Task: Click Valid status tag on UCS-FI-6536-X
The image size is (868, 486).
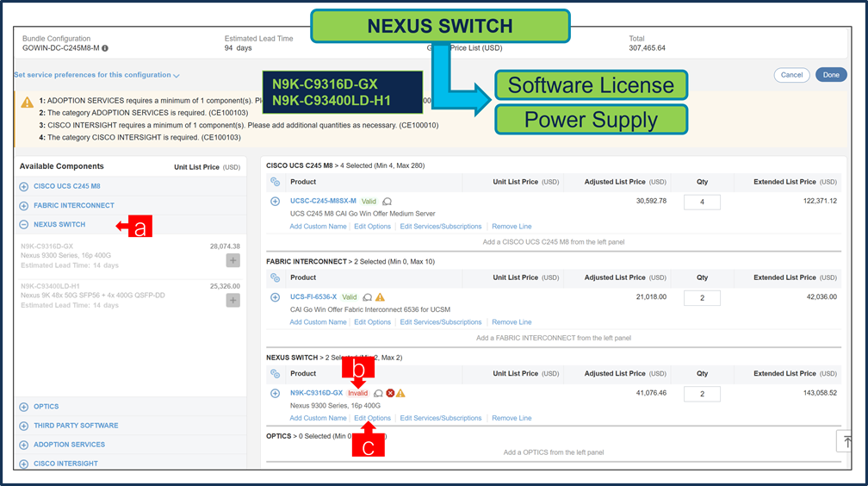Action: (x=350, y=297)
